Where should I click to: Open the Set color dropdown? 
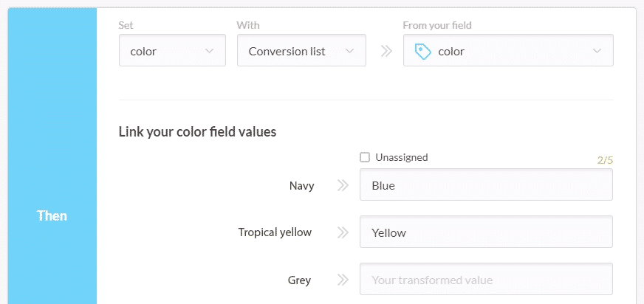[173, 50]
